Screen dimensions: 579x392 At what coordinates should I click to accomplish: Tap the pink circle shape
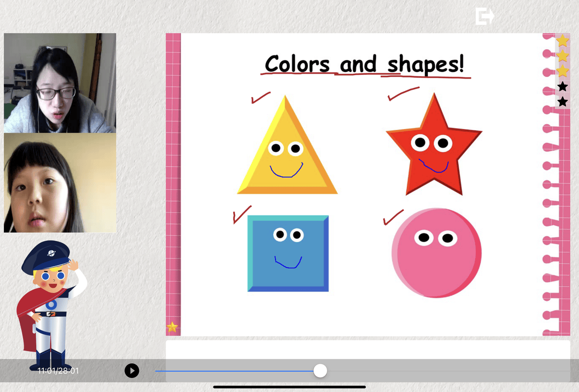[x=436, y=253]
